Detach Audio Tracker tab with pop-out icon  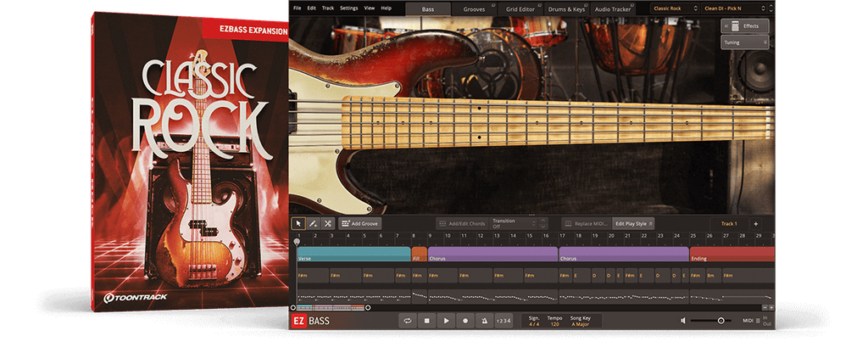pos(632,6)
